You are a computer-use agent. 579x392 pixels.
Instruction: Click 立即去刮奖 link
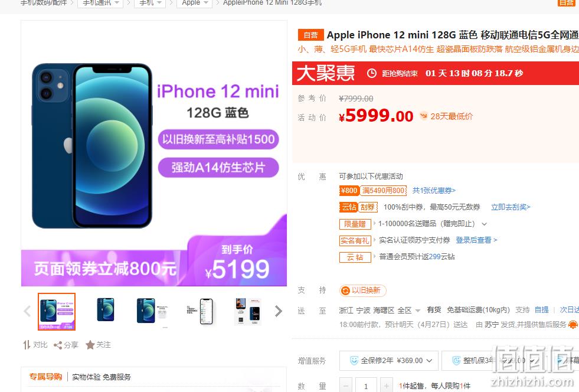(x=511, y=207)
